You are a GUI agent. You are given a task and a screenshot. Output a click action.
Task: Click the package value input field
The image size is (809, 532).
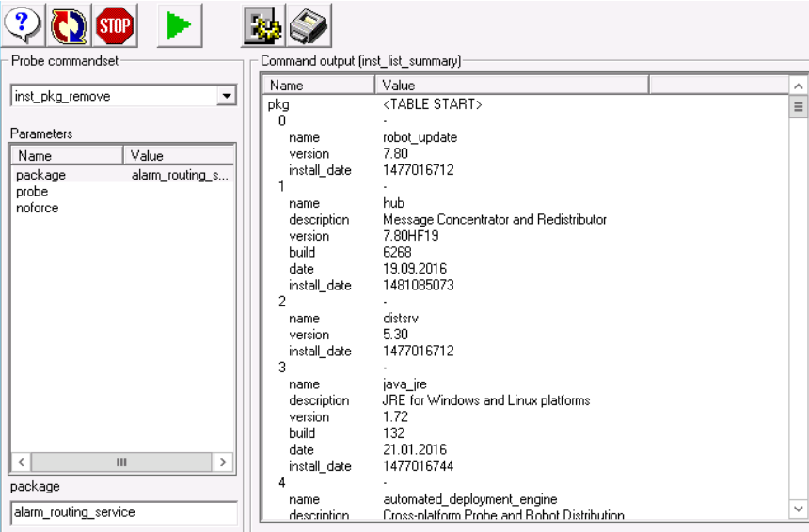123,513
